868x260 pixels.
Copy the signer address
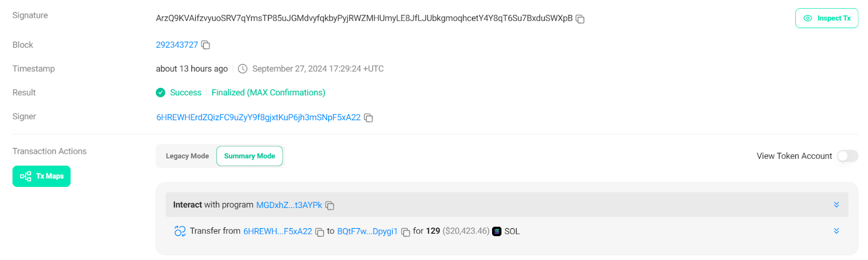coord(368,118)
